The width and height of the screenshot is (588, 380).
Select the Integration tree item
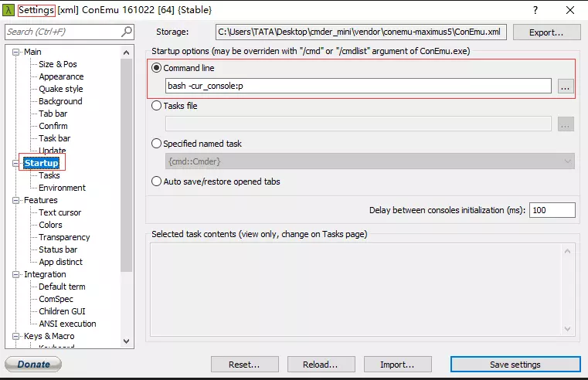pos(45,274)
